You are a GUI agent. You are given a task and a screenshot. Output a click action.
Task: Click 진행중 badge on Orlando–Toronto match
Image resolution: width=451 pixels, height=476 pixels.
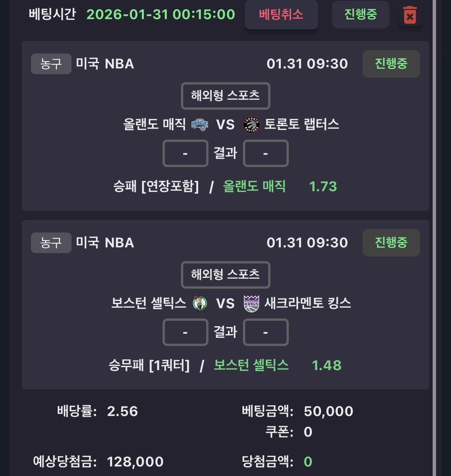(391, 64)
